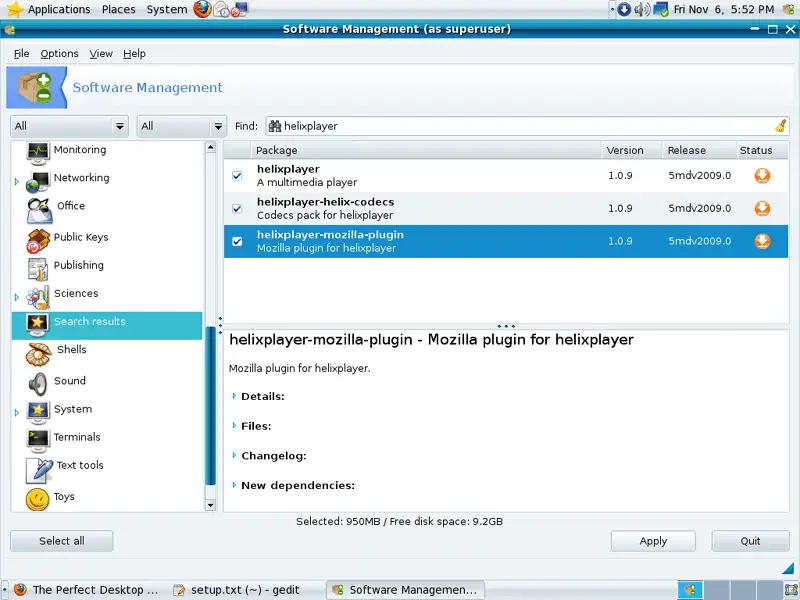Click the Apply button
800x600 pixels.
click(x=653, y=541)
